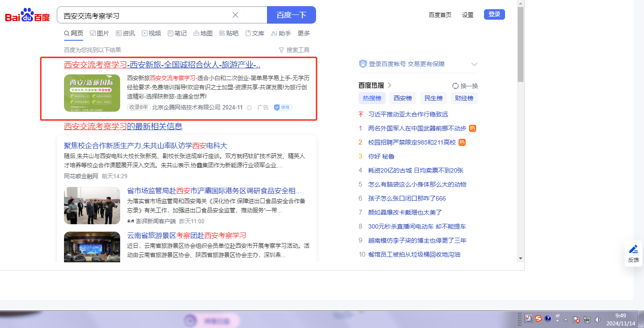644x328 pixels.
Task: Select the 西安榜 hot-search tab
Action: tap(402, 98)
